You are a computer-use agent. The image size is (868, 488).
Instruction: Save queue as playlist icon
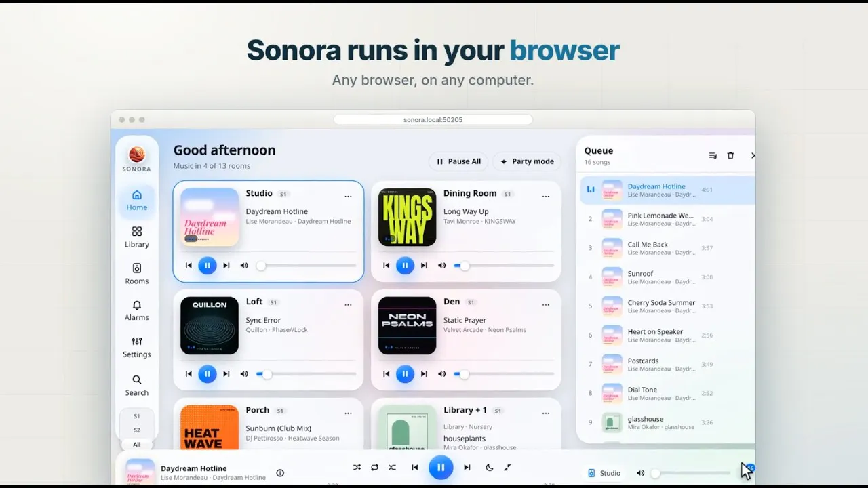point(713,155)
